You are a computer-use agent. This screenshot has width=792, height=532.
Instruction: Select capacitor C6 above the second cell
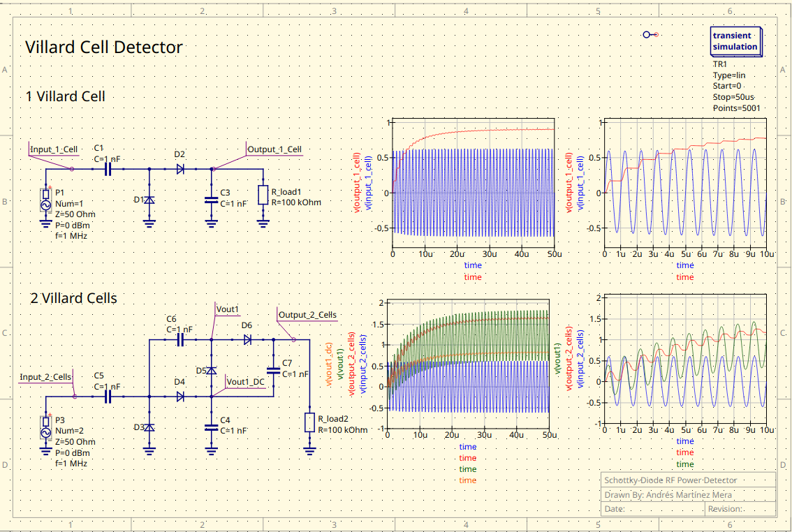point(179,338)
